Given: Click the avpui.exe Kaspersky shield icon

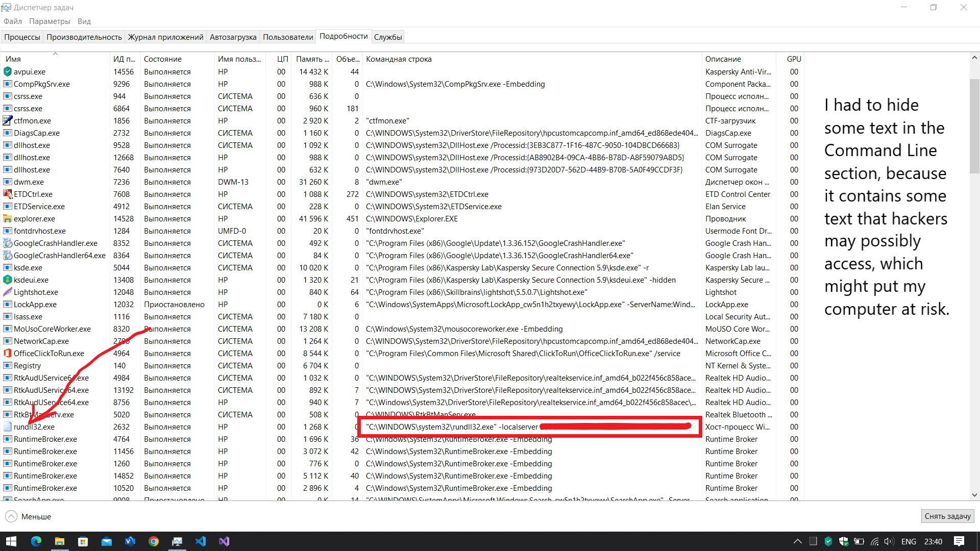Looking at the screenshot, I should pyautogui.click(x=7, y=72).
